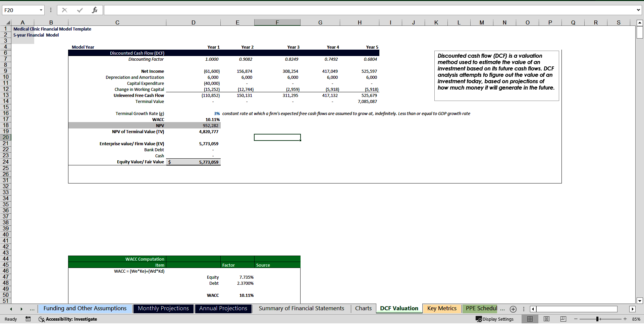
Task: Select column D header
Action: point(193,22)
